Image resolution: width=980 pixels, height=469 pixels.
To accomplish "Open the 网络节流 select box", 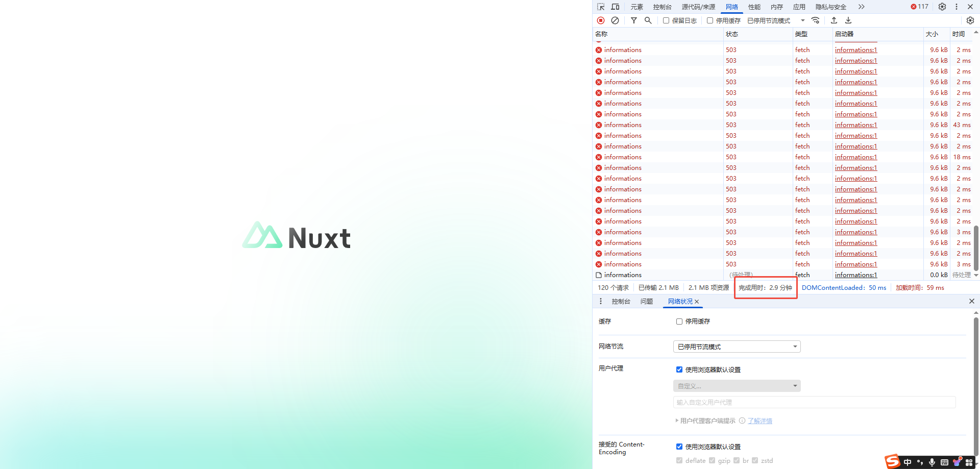I will pyautogui.click(x=737, y=347).
